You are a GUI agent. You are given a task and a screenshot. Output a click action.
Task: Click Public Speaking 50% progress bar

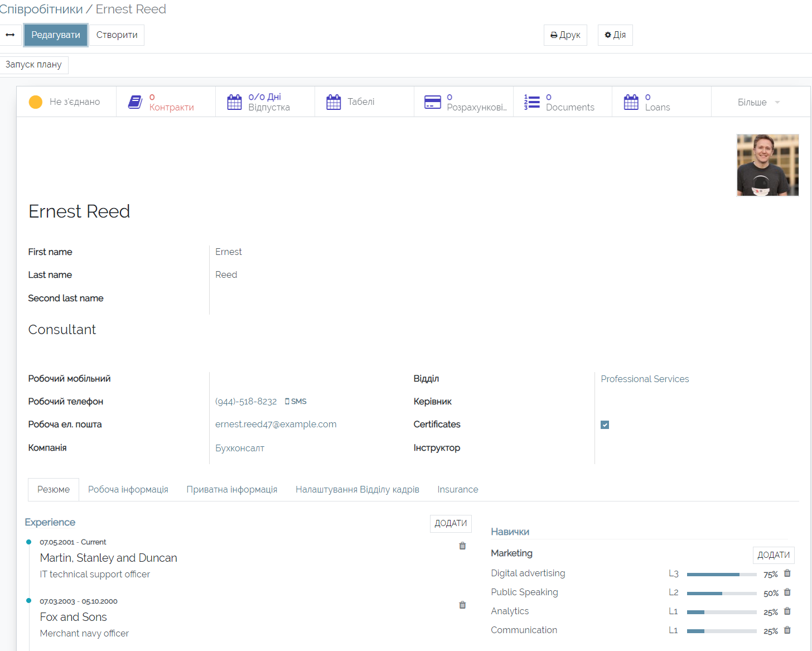pos(722,593)
